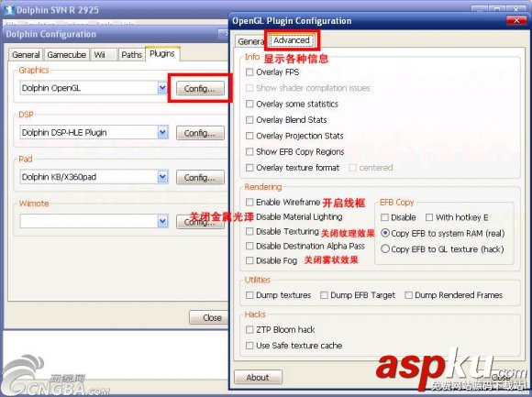
Task: Open the Wiimote plugin dropdown arrow
Action: point(162,221)
